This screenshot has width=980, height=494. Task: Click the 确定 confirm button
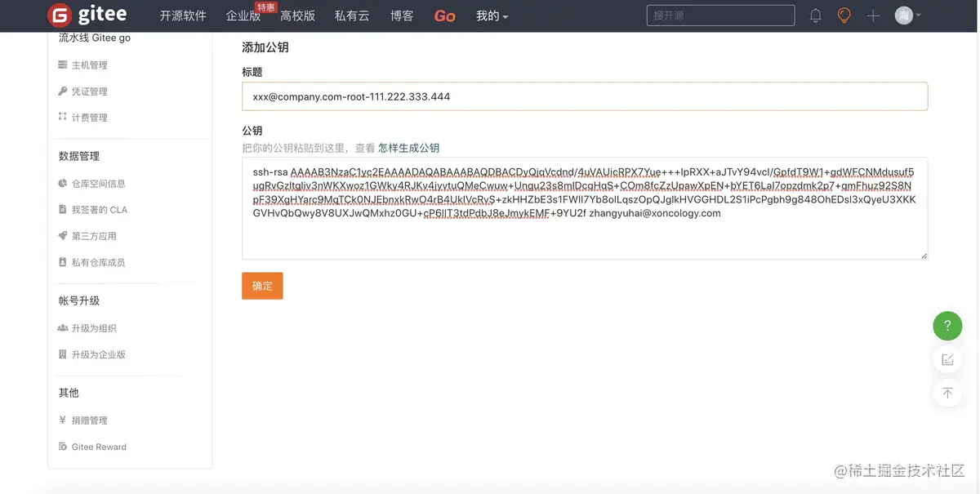point(262,286)
